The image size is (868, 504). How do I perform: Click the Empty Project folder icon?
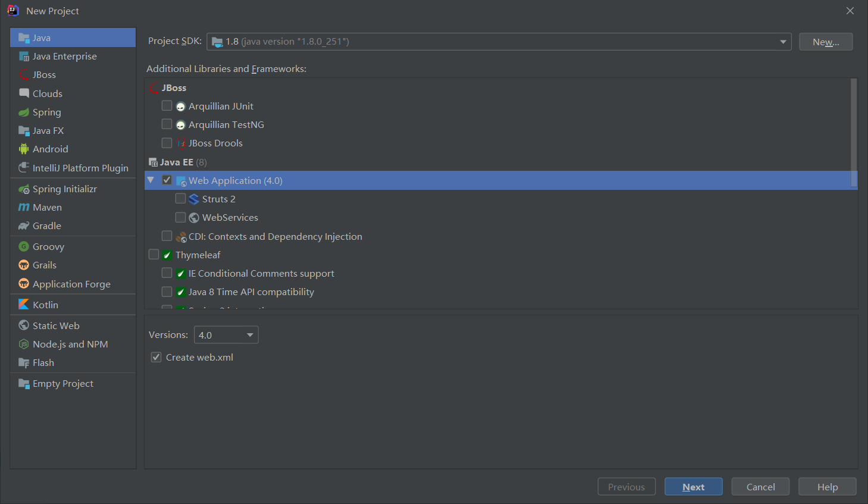pos(24,384)
